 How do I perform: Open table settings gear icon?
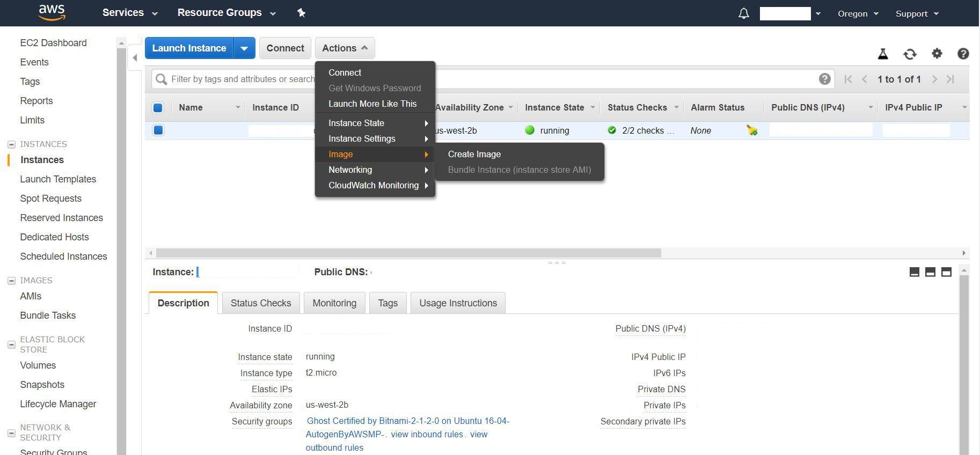pos(937,53)
